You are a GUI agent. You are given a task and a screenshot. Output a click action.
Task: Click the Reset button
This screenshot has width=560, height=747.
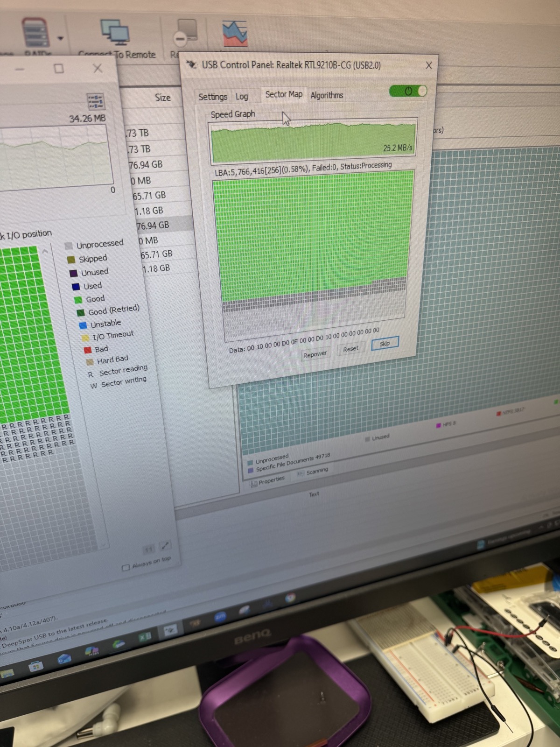pos(351,349)
